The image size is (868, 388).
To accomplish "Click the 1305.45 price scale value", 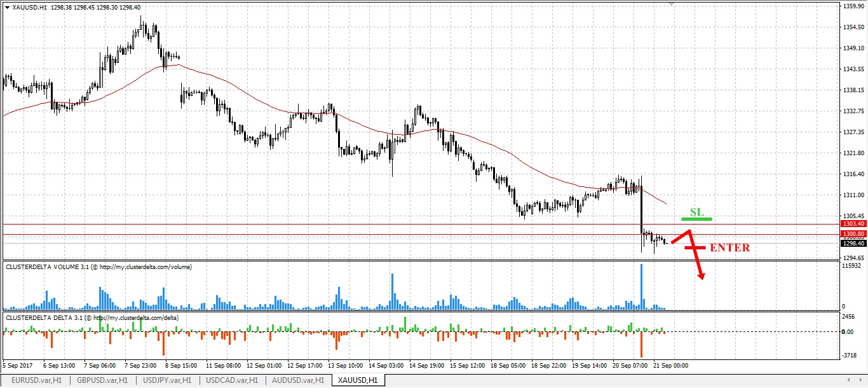I will click(853, 216).
